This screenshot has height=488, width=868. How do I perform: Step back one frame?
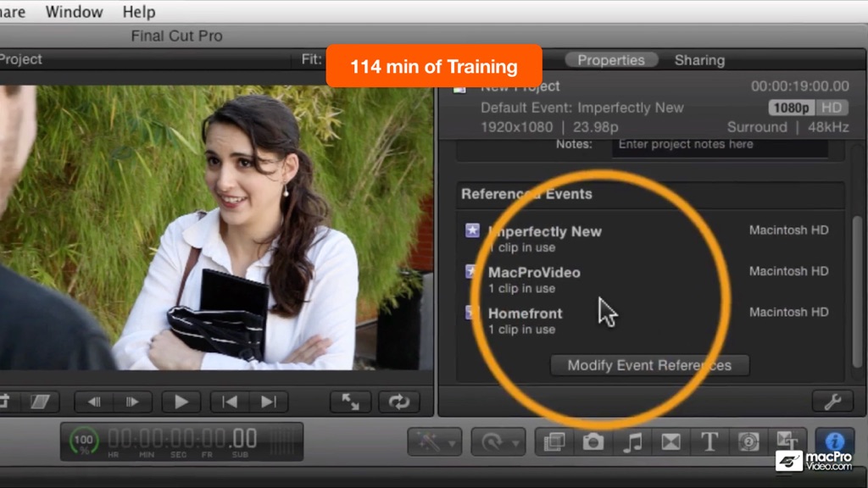click(93, 402)
